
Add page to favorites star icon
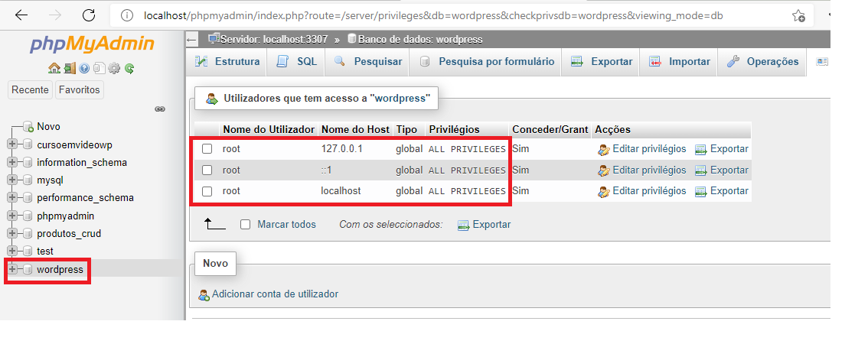coord(798,15)
